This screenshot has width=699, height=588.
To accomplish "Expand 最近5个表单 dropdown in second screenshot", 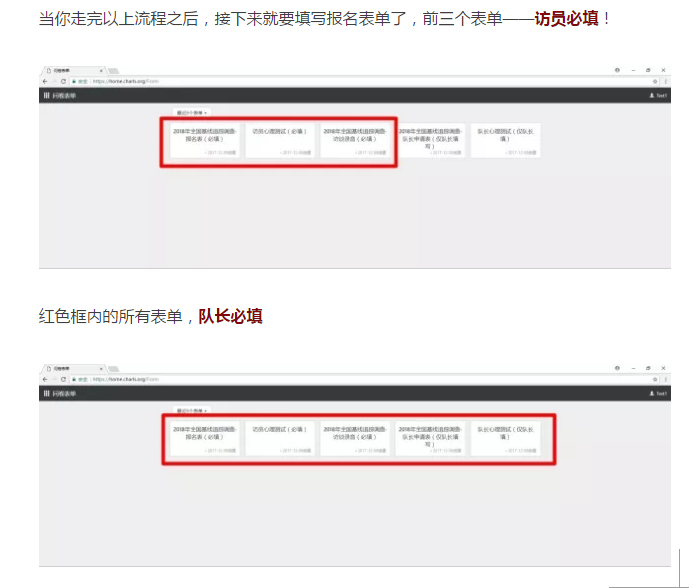I will (x=191, y=411).
